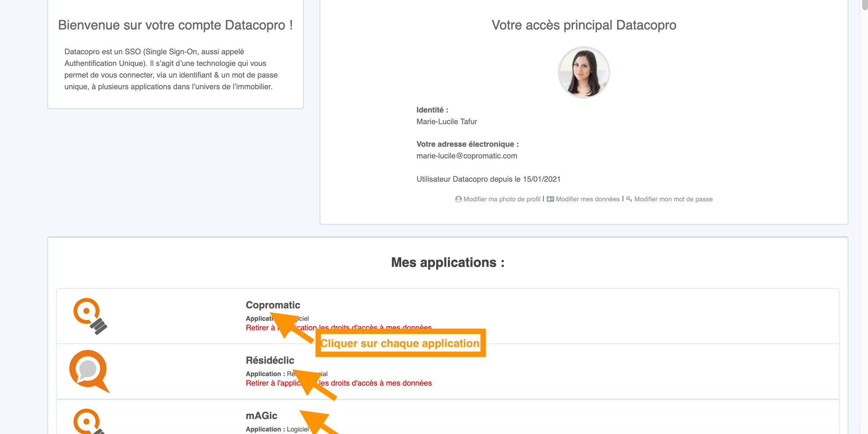868x434 pixels.
Task: Open Modifier mes données link
Action: coord(588,199)
